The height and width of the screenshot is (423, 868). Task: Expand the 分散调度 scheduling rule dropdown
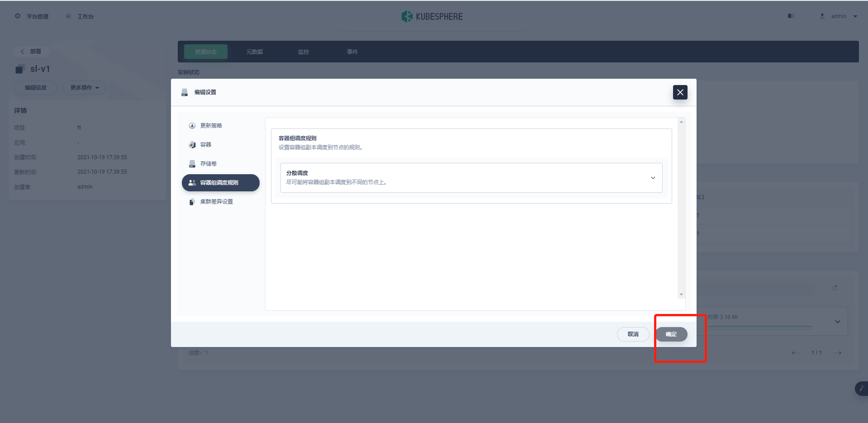point(653,177)
